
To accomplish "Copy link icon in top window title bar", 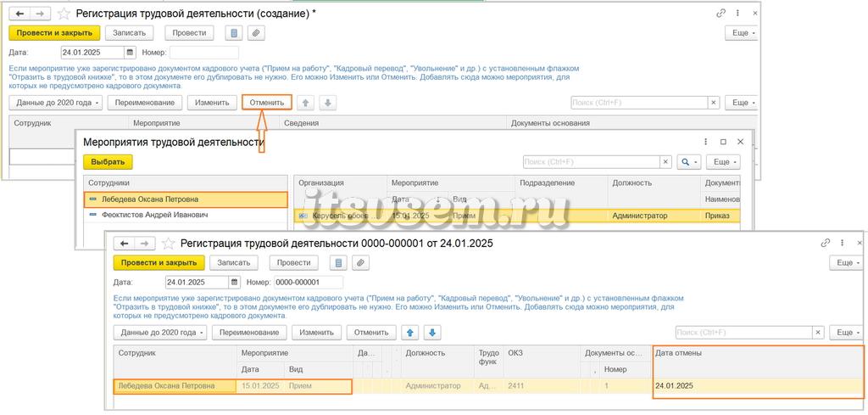I will pos(721,13).
